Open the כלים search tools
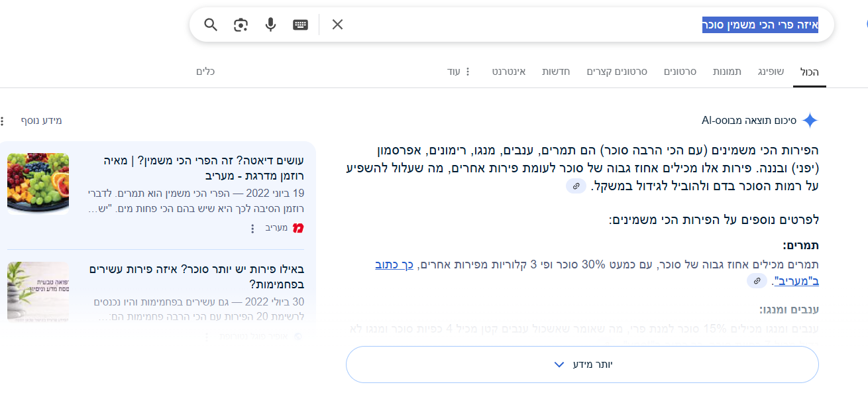Image resolution: width=868 pixels, height=395 pixels. pos(206,72)
